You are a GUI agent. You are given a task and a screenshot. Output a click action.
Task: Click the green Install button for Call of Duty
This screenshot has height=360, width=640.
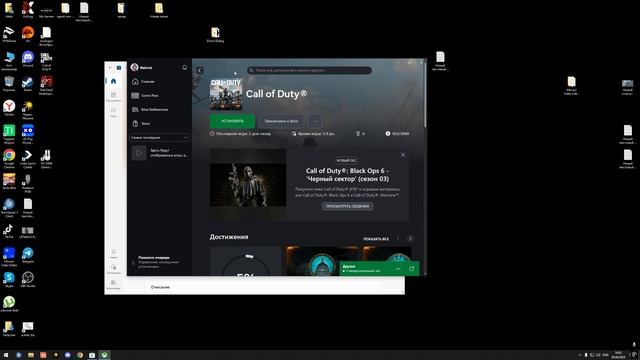[232, 121]
